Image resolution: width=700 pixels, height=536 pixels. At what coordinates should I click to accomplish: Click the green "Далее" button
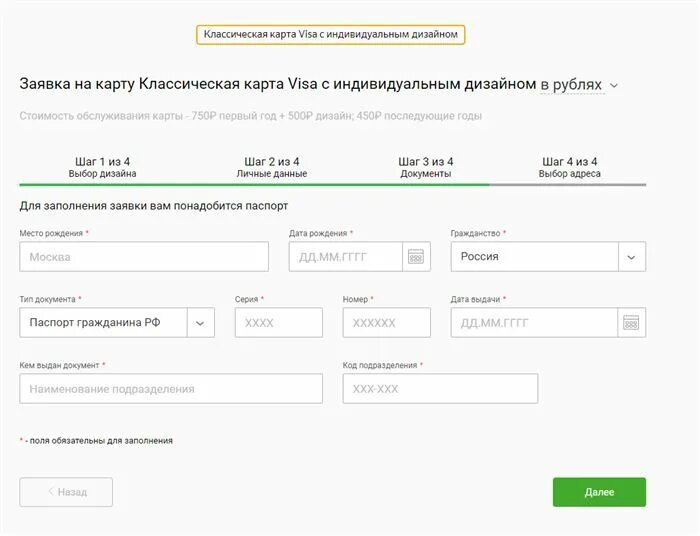(599, 492)
